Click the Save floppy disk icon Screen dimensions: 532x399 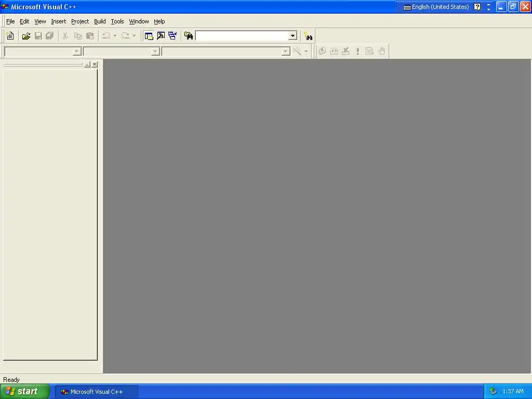point(38,36)
